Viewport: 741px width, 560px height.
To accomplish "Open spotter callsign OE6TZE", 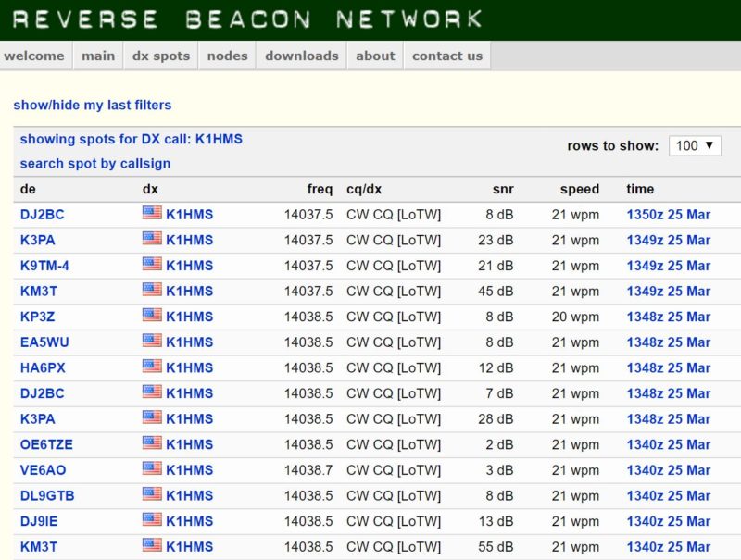I will (46, 445).
